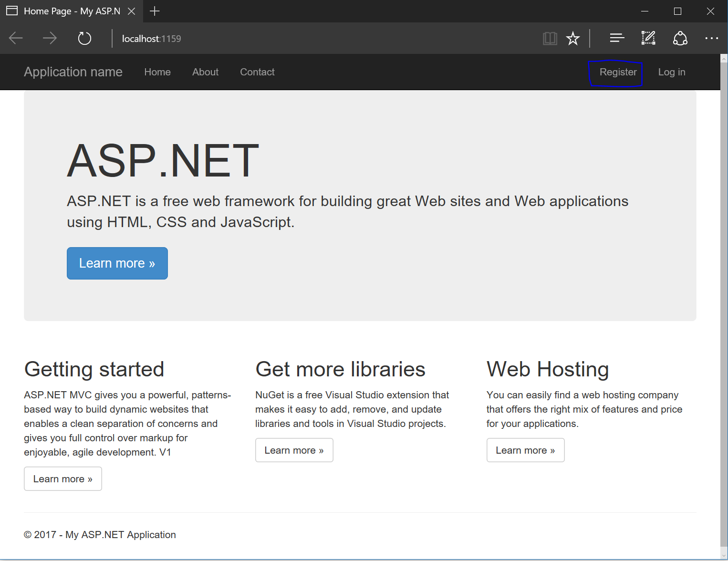The height and width of the screenshot is (561, 728).
Task: Minimize the browser window
Action: pos(645,11)
